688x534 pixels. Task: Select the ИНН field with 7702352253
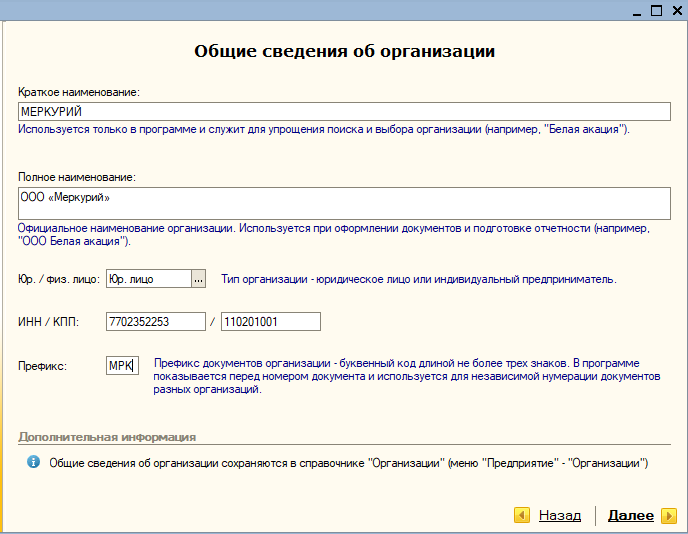156,322
